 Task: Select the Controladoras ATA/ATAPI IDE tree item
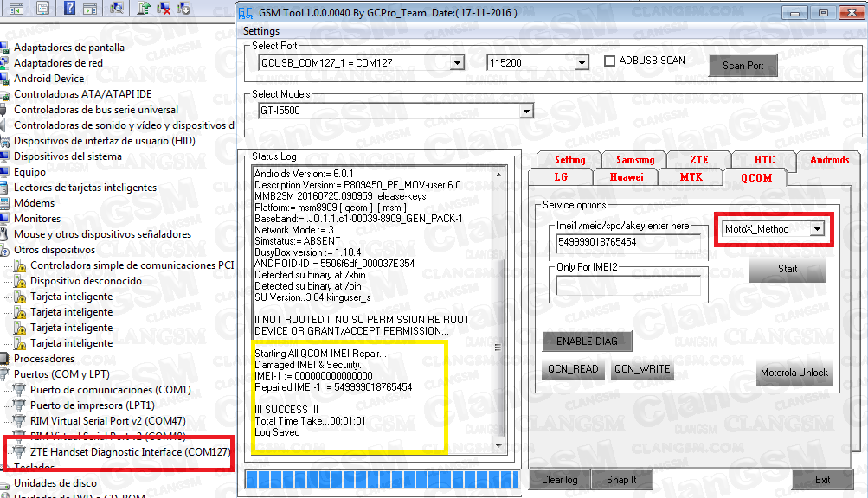(x=82, y=94)
